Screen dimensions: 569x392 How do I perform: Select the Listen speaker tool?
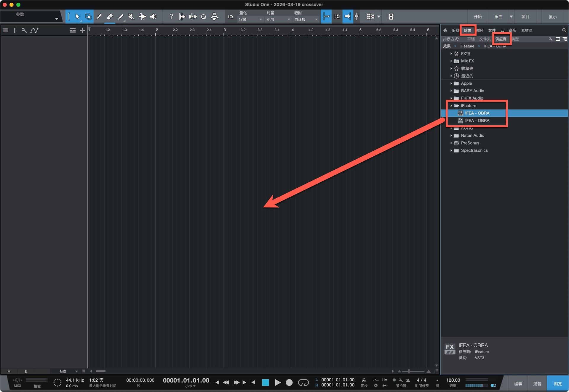coord(153,17)
